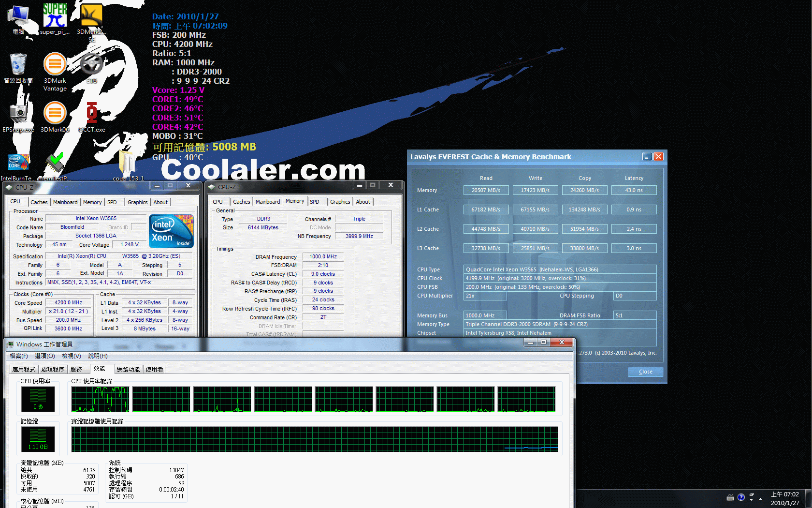Open the 檢視(V) menu in Task Manager
This screenshot has width=812, height=508.
coord(72,356)
